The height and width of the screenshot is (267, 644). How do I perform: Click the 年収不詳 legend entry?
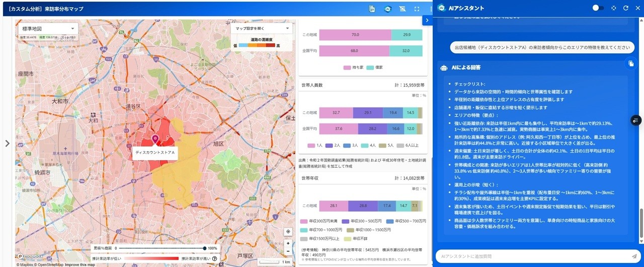(356, 238)
